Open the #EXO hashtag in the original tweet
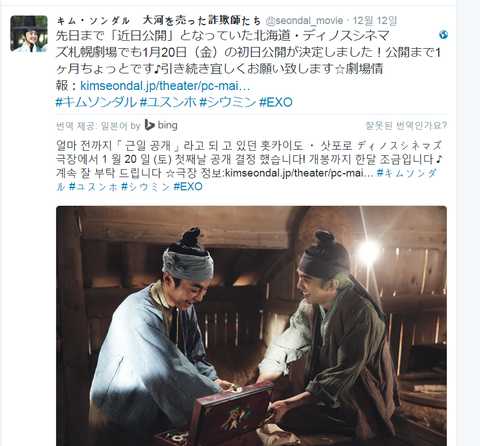The image size is (480, 446). pos(276,102)
